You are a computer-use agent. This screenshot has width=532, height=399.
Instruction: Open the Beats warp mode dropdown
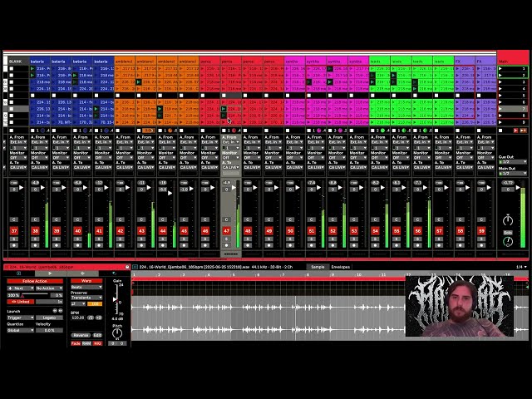(x=86, y=288)
